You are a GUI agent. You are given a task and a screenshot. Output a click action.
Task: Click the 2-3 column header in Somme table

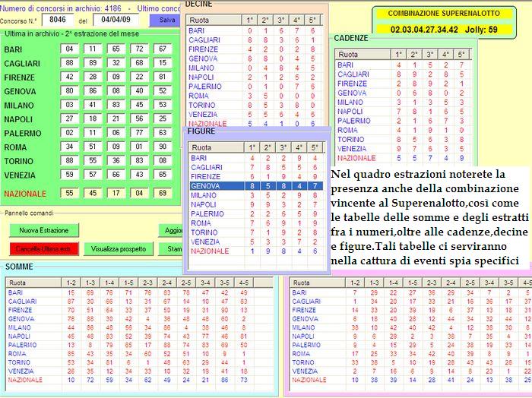147,283
